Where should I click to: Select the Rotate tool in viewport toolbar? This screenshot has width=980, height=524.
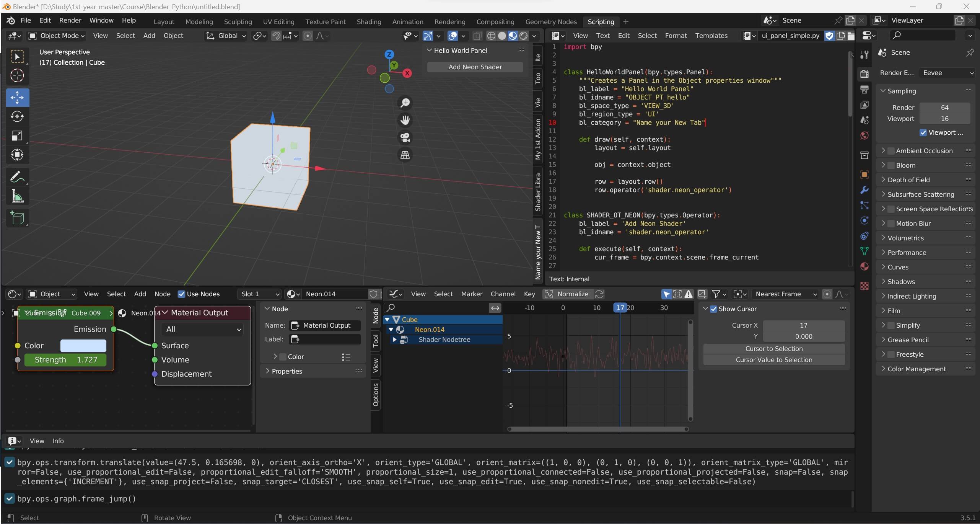coord(17,116)
